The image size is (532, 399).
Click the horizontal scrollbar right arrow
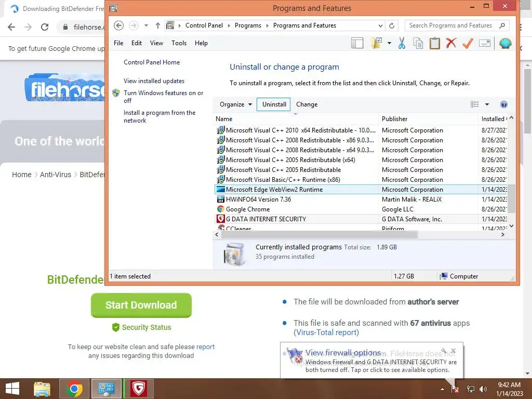click(x=503, y=234)
